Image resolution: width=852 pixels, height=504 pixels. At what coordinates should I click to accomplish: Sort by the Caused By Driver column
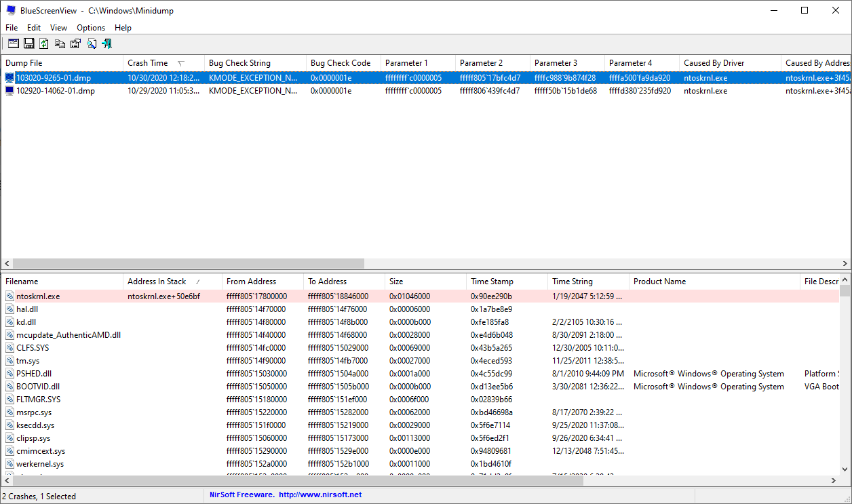point(731,63)
